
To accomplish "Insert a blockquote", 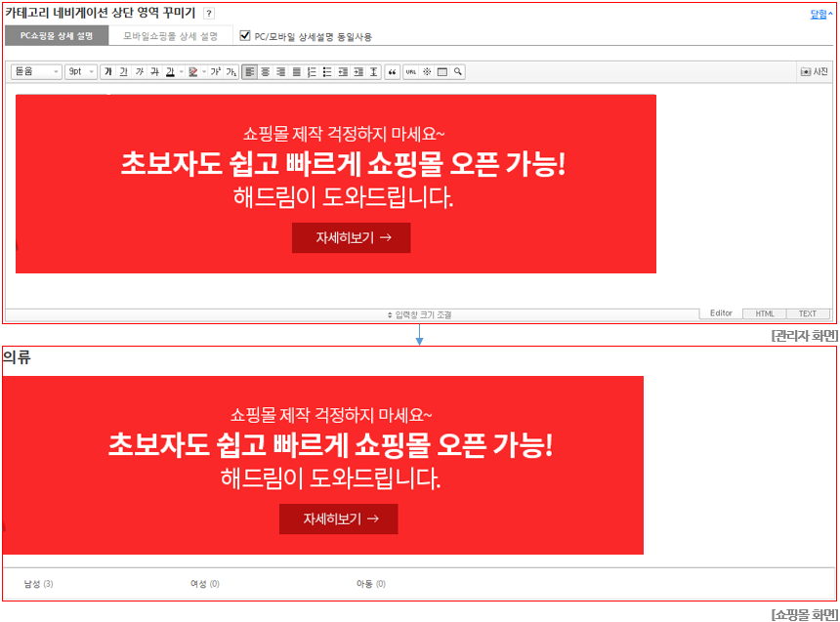I will click(392, 72).
